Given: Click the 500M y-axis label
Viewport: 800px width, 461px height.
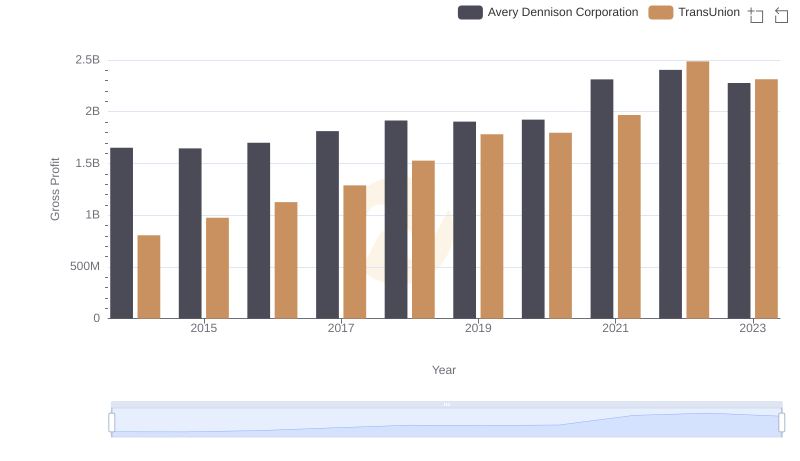Looking at the screenshot, I should (x=85, y=266).
